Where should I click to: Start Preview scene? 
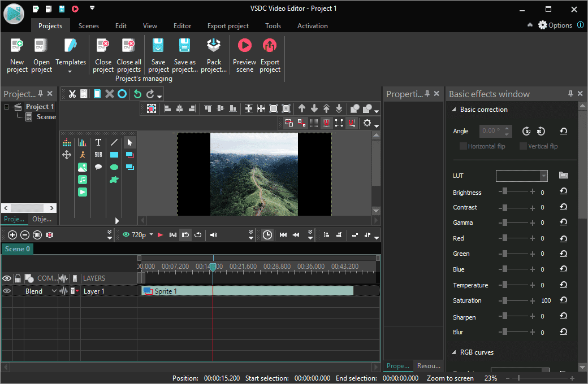point(244,55)
